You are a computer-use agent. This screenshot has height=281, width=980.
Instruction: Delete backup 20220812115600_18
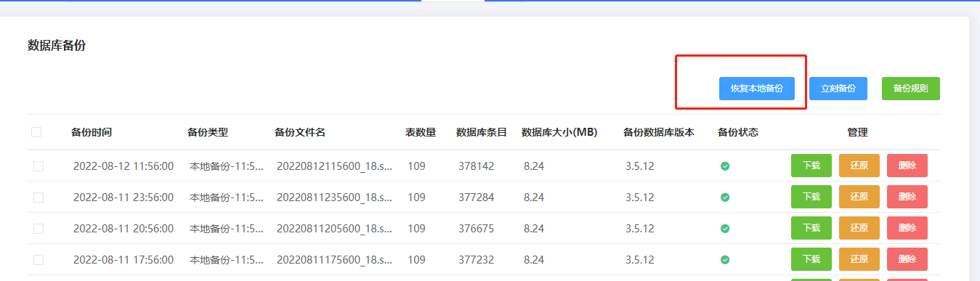(907, 166)
